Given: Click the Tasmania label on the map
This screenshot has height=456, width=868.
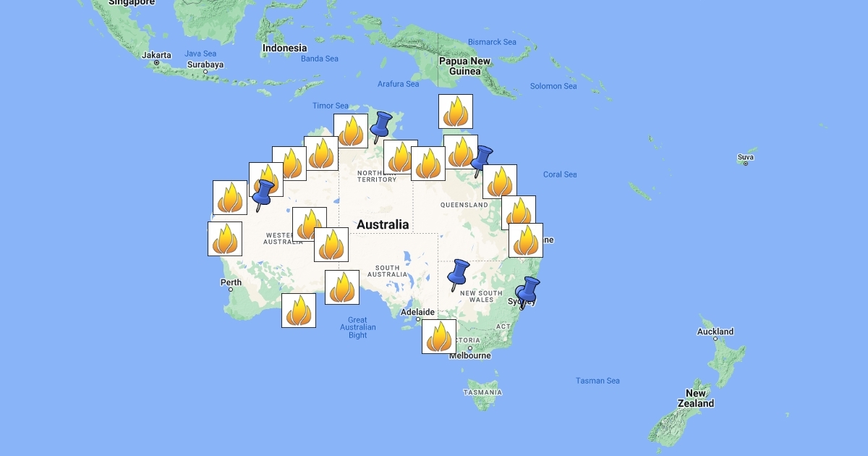Looking at the screenshot, I should [x=482, y=392].
